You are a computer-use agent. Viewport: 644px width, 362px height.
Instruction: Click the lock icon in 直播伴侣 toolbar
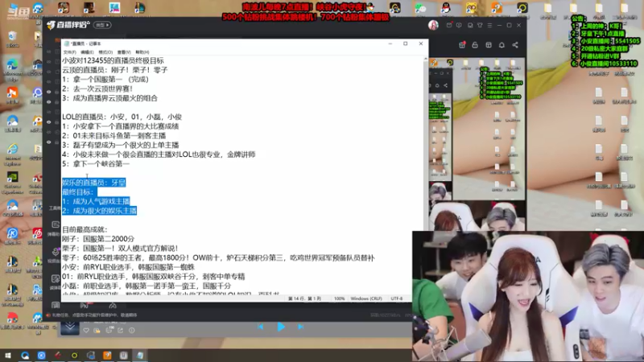pyautogui.click(x=475, y=45)
